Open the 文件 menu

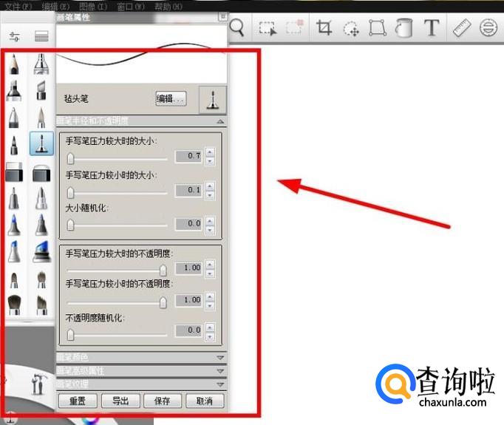(18, 6)
